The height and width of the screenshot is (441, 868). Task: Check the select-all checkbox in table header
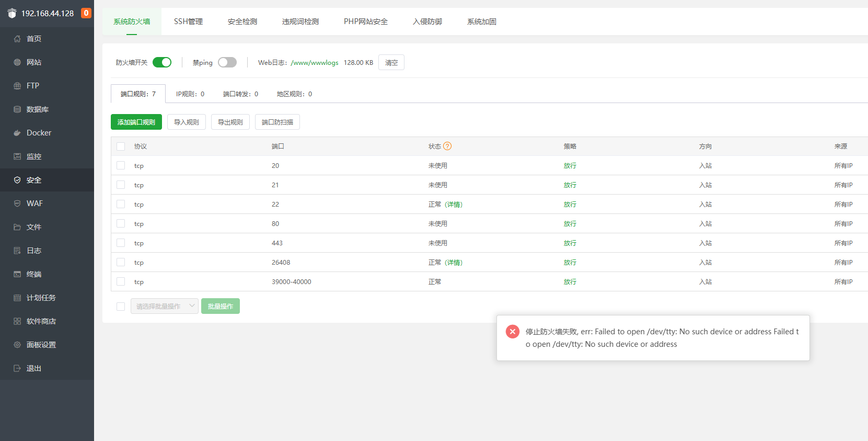coord(121,146)
